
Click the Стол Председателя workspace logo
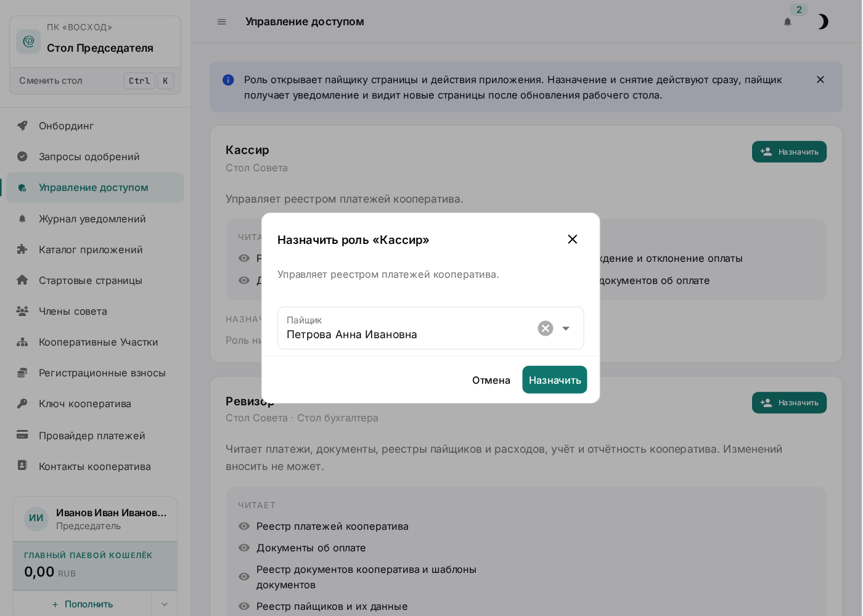click(x=28, y=41)
